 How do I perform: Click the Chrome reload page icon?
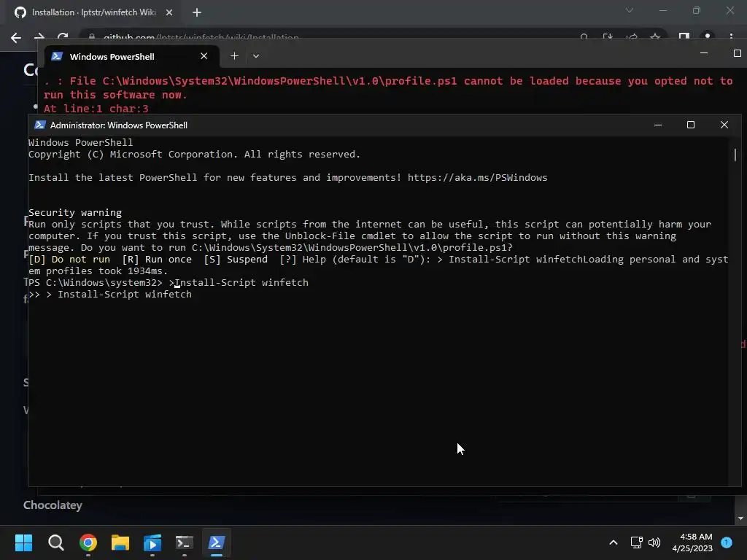pyautogui.click(x=63, y=36)
